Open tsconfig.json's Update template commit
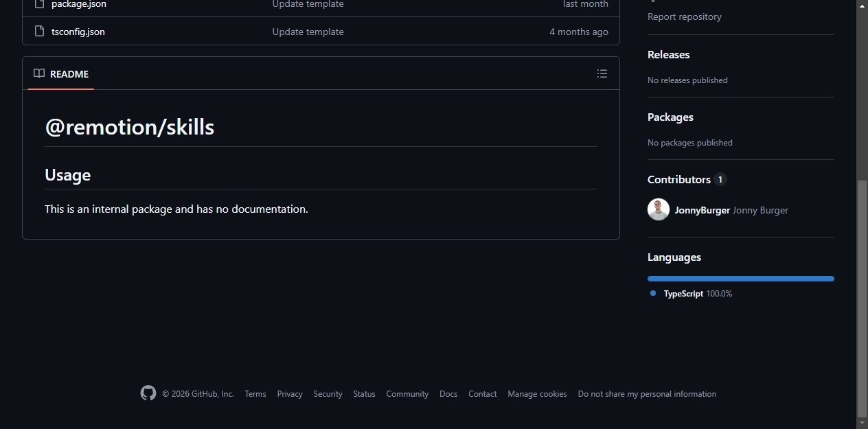 tap(308, 32)
